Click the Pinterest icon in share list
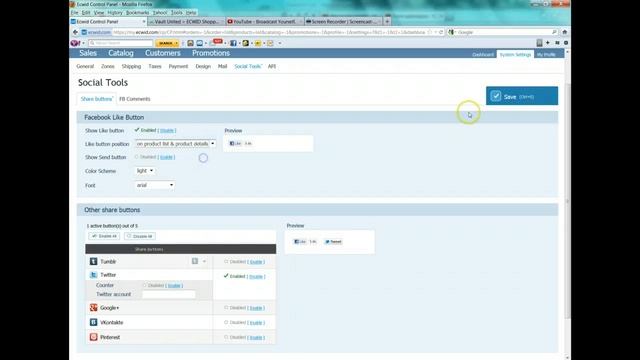The height and width of the screenshot is (360, 640). point(93,337)
